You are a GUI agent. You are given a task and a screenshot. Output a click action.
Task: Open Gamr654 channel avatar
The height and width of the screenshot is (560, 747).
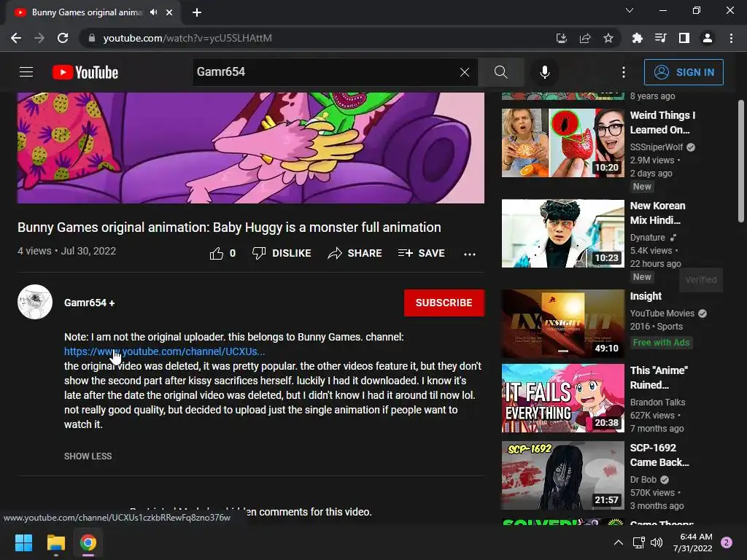pos(35,302)
